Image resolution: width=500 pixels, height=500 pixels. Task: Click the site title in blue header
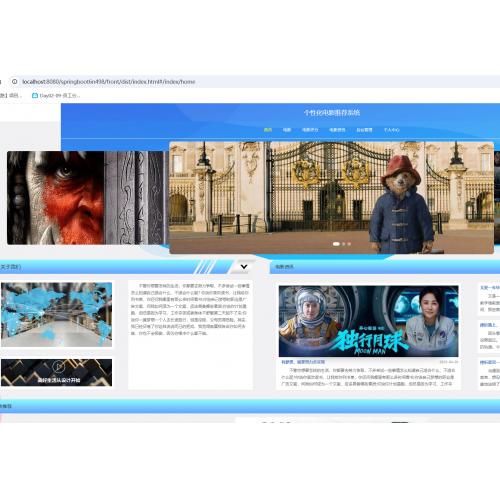click(x=332, y=112)
